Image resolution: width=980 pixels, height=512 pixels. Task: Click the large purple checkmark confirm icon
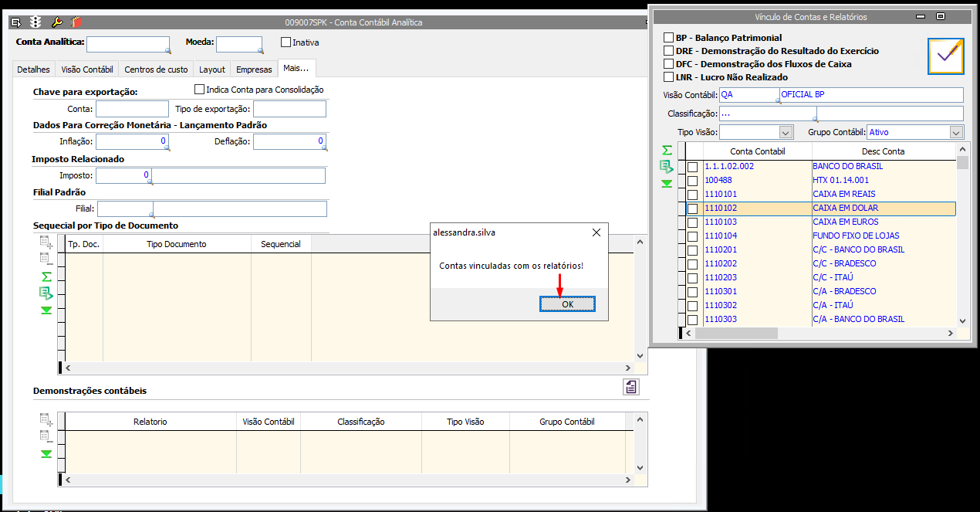coord(945,55)
